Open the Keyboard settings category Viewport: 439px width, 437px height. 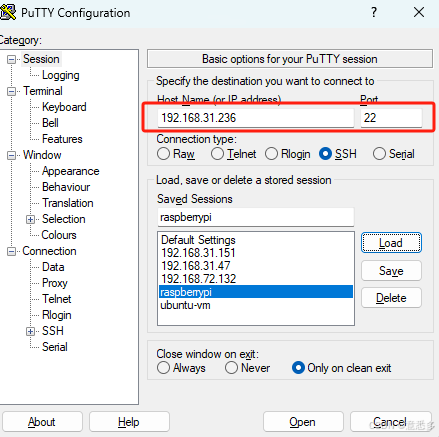pyautogui.click(x=64, y=107)
